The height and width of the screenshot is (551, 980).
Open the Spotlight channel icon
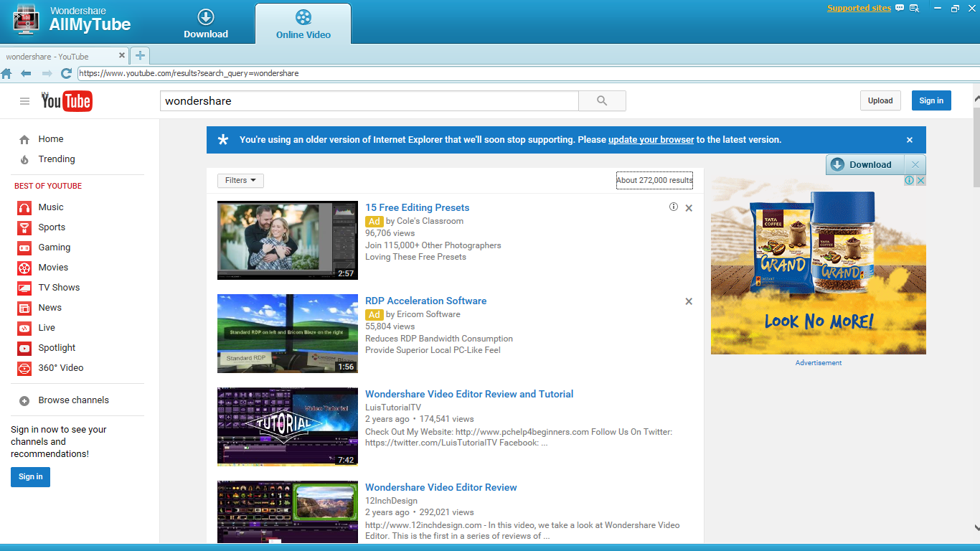coord(25,348)
